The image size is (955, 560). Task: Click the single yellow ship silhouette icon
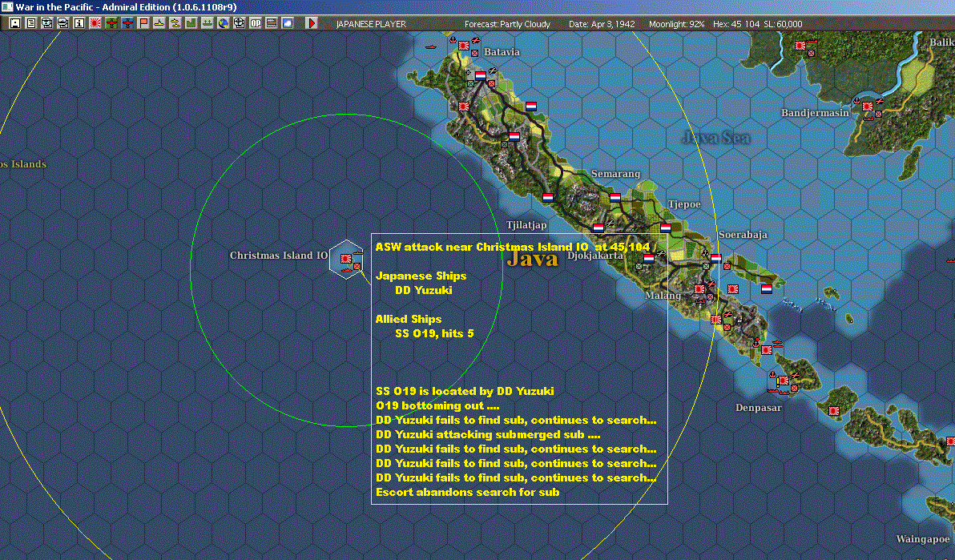[159, 23]
